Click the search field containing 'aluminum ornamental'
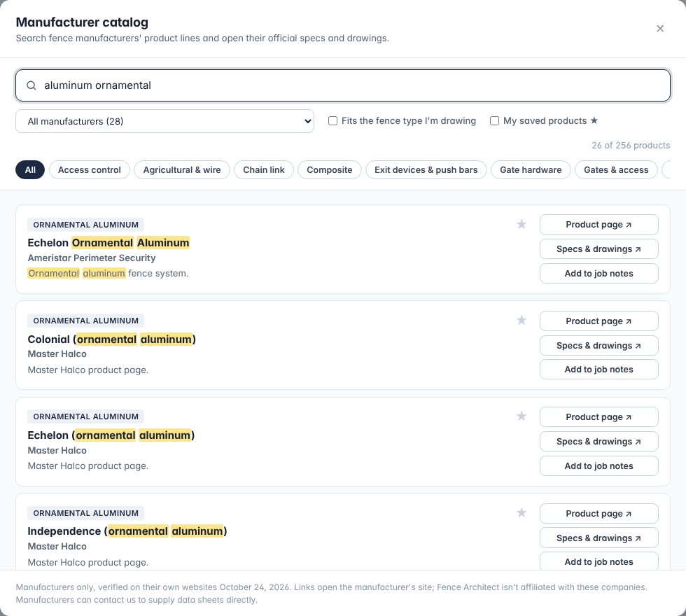Viewport: 686px width, 616px height. click(x=343, y=85)
